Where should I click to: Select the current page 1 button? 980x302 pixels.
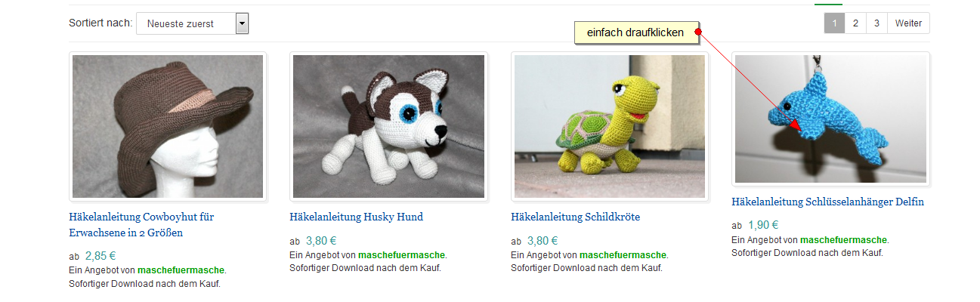[834, 23]
